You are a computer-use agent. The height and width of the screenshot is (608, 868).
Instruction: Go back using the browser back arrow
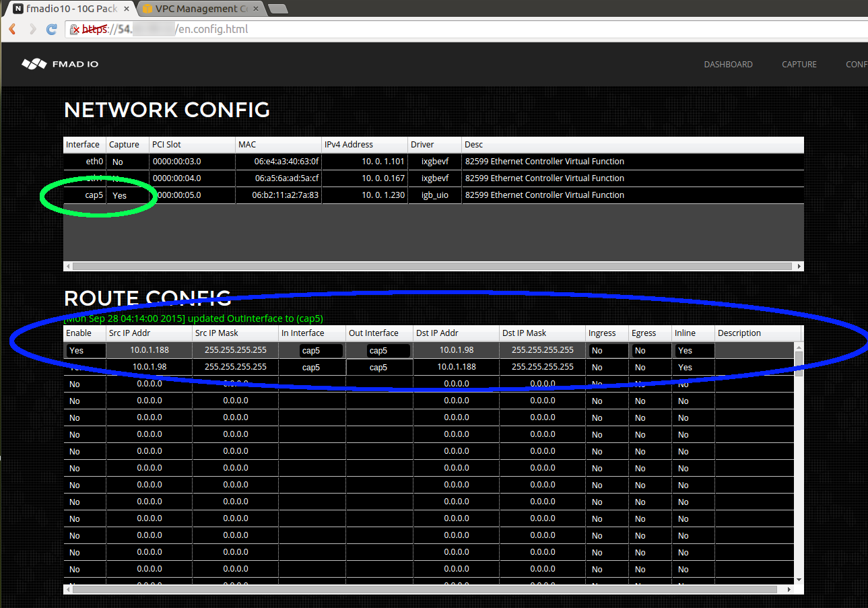12,29
